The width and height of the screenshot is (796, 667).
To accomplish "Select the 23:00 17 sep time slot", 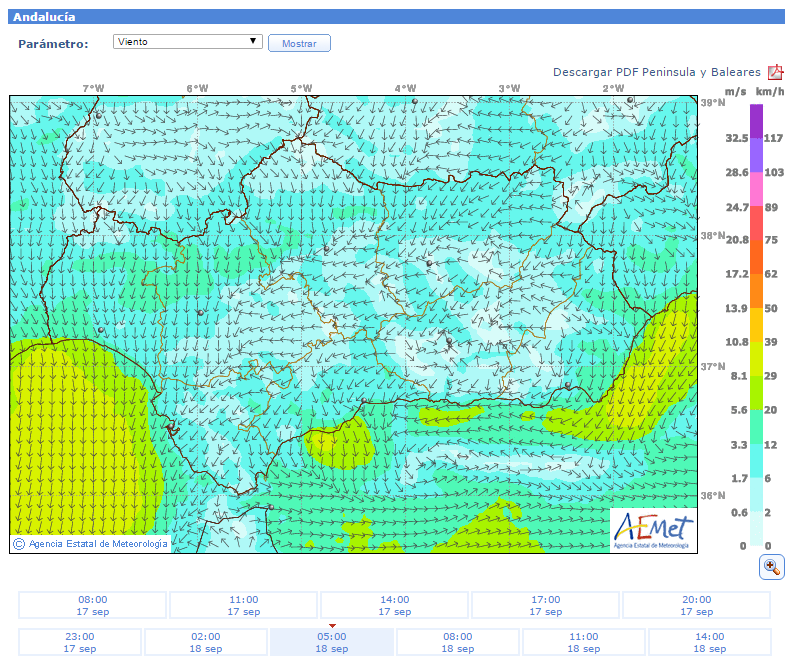I will [80, 642].
